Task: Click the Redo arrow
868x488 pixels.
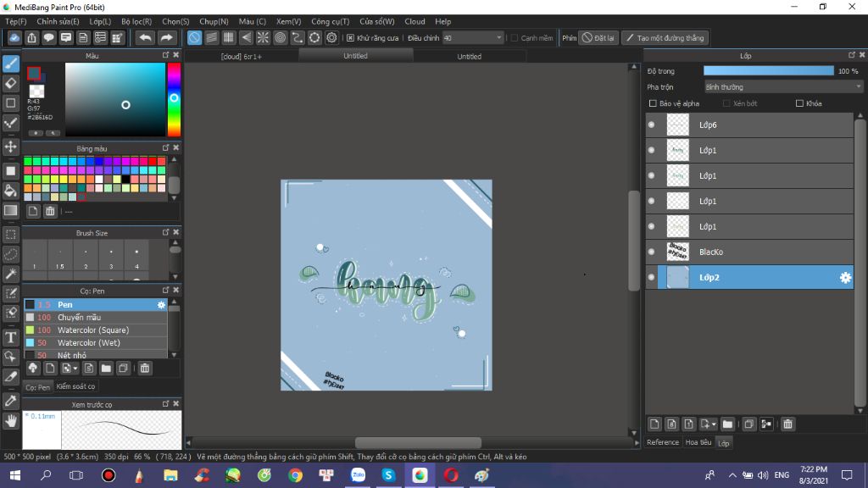Action: pos(166,37)
